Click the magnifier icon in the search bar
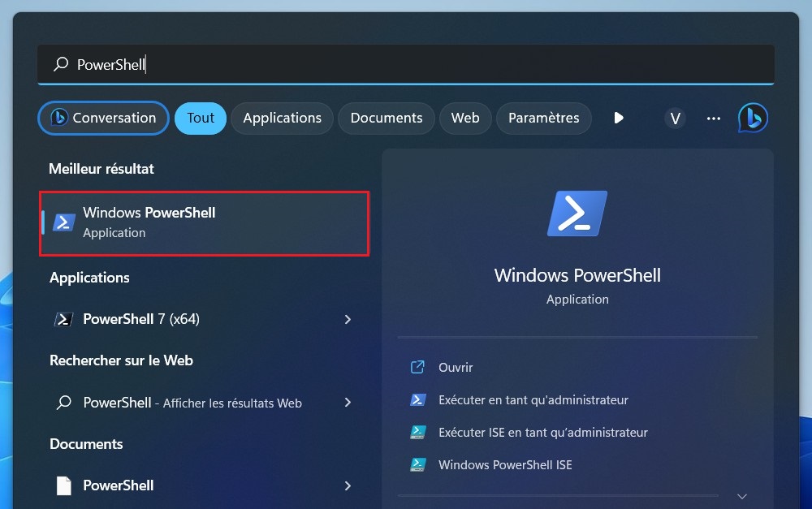This screenshot has width=812, height=509. pyautogui.click(x=59, y=63)
